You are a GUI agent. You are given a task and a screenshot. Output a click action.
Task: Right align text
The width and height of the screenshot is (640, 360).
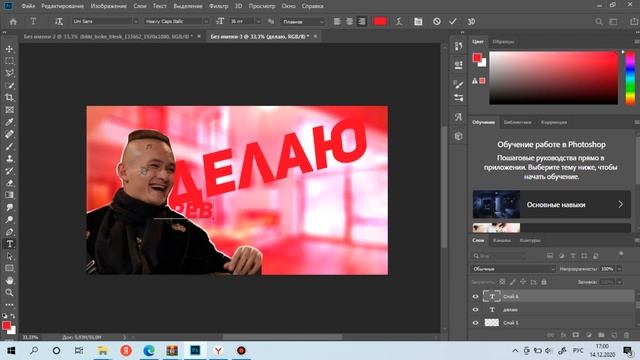click(362, 22)
